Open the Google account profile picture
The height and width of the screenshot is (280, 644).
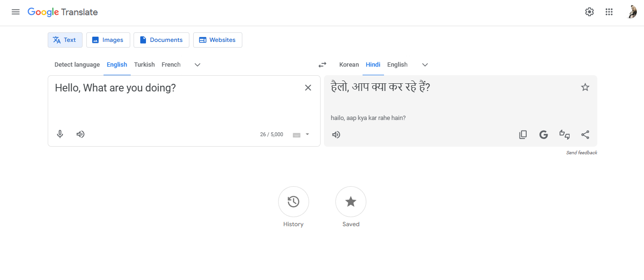point(632,12)
